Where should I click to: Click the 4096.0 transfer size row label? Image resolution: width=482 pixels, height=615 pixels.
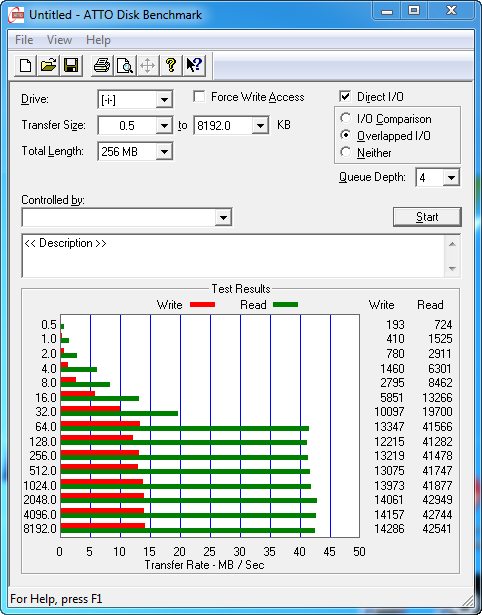click(x=40, y=515)
